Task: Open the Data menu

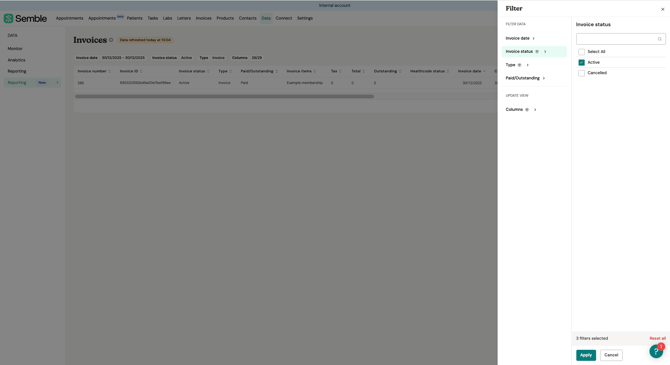Action: click(266, 18)
